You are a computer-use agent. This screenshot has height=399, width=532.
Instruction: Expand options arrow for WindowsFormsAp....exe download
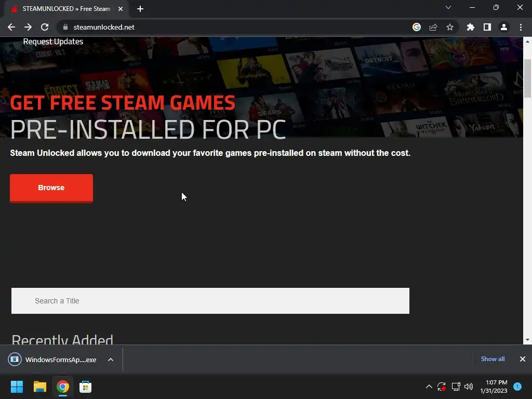(111, 360)
